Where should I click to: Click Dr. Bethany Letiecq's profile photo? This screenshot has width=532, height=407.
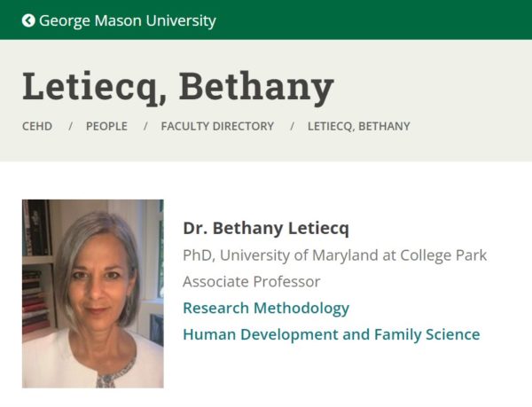coord(92,294)
